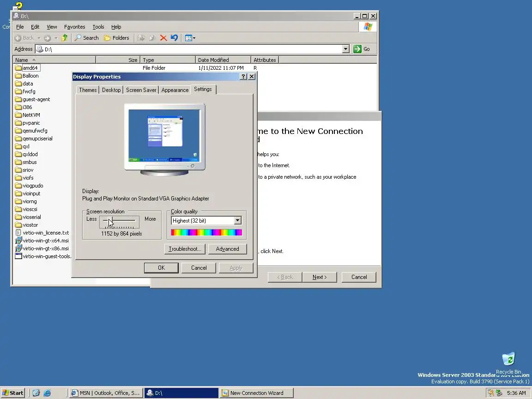Click the blue Undo arrow toolbar icon
Image resolution: width=532 pixels, height=399 pixels.
174,38
